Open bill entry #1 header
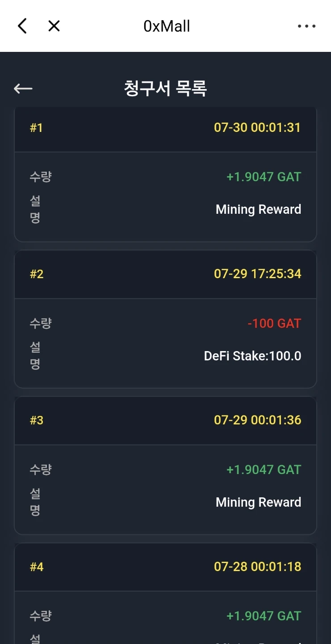 coord(165,128)
